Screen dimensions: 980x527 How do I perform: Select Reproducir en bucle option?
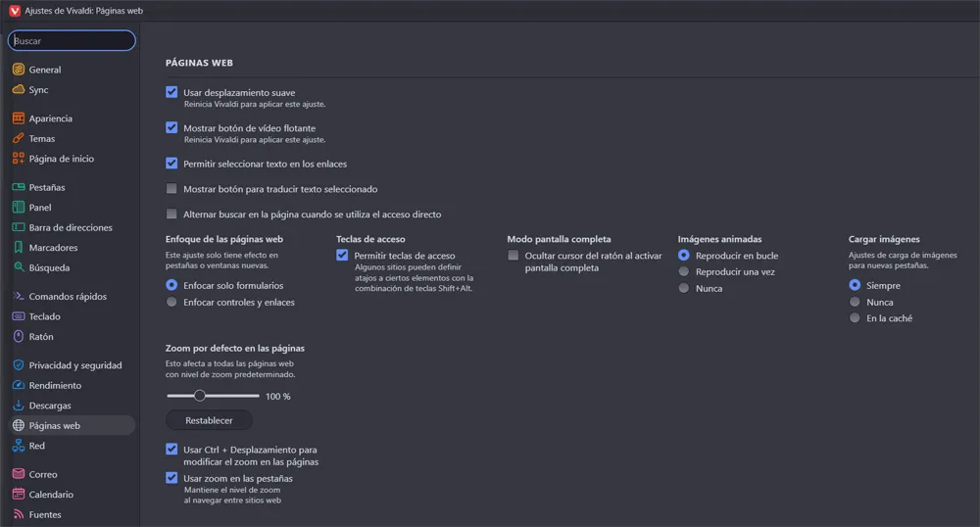pos(684,255)
